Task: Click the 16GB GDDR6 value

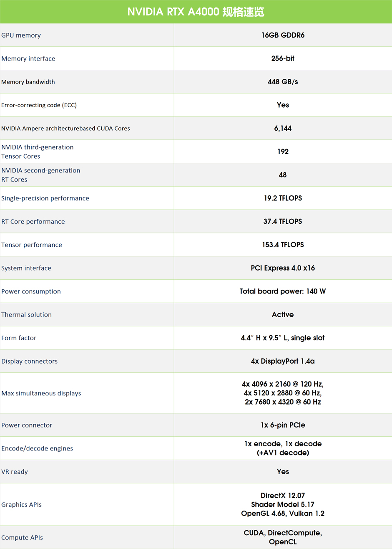Action: point(283,35)
